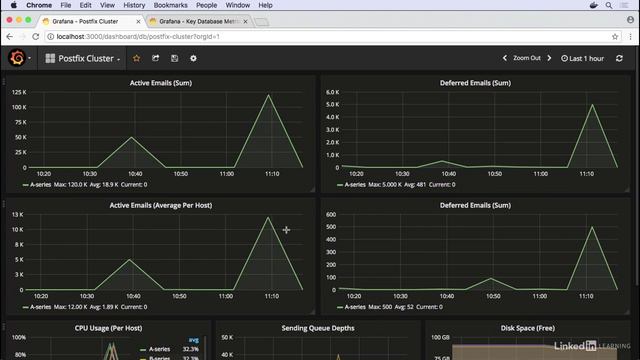Open the first dashboard row menu handle
This screenshot has height=360, width=640.
4,82
